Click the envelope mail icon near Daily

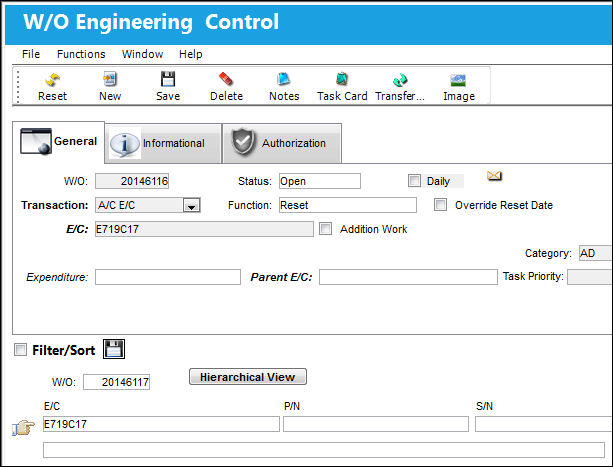click(495, 176)
